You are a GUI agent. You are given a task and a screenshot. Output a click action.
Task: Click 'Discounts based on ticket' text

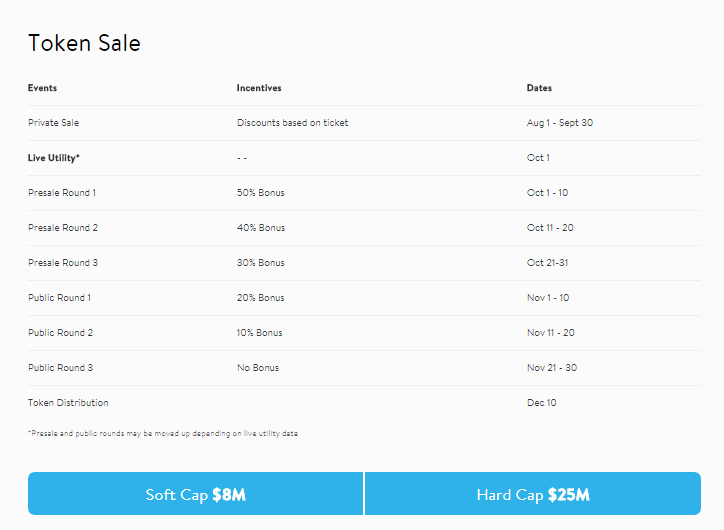click(x=292, y=123)
